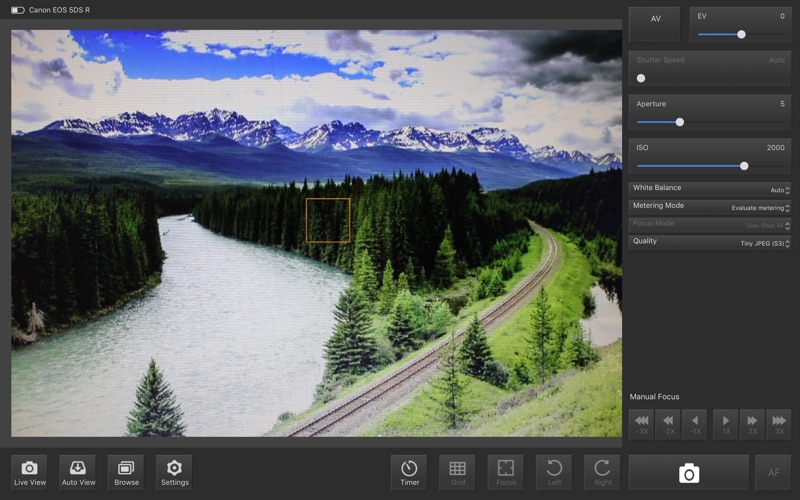The image size is (800, 500).
Task: Switch to Auto View
Action: tap(78, 473)
